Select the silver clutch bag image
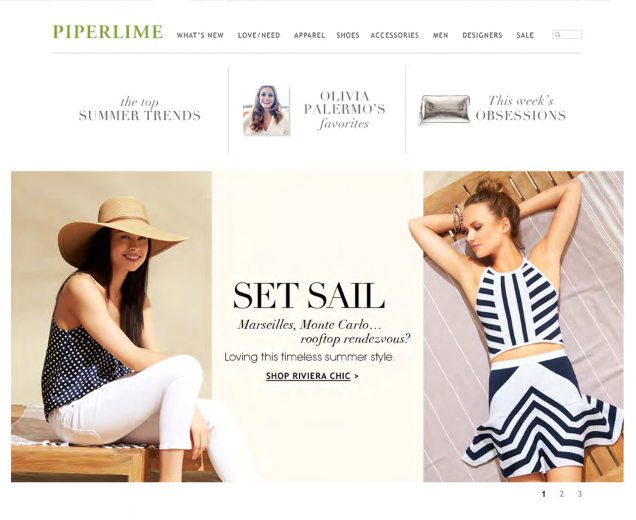636x520 pixels. click(445, 110)
